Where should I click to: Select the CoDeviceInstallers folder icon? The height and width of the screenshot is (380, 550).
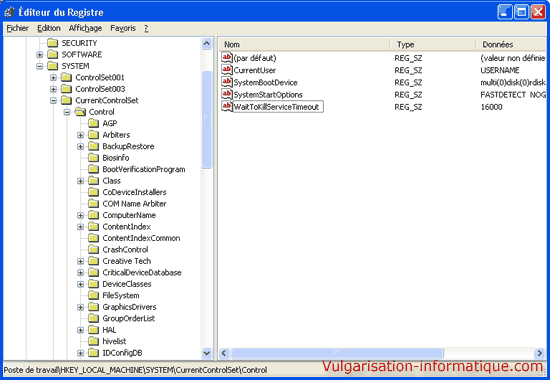coord(94,192)
